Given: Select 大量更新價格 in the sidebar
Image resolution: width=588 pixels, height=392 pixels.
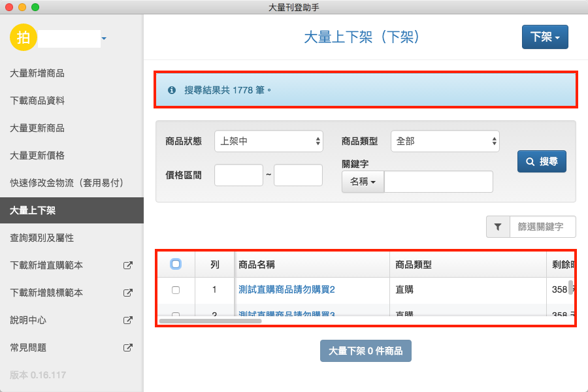Looking at the screenshot, I should pyautogui.click(x=37, y=155).
